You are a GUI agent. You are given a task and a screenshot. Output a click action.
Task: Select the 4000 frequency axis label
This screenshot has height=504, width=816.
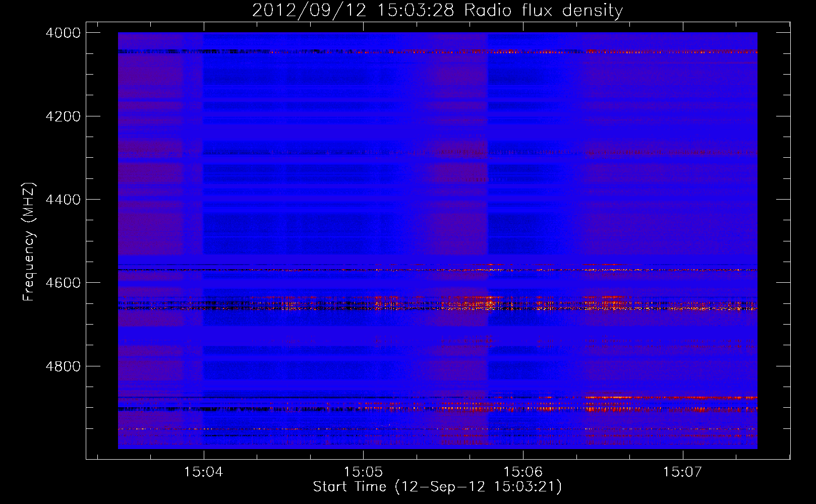[x=63, y=33]
